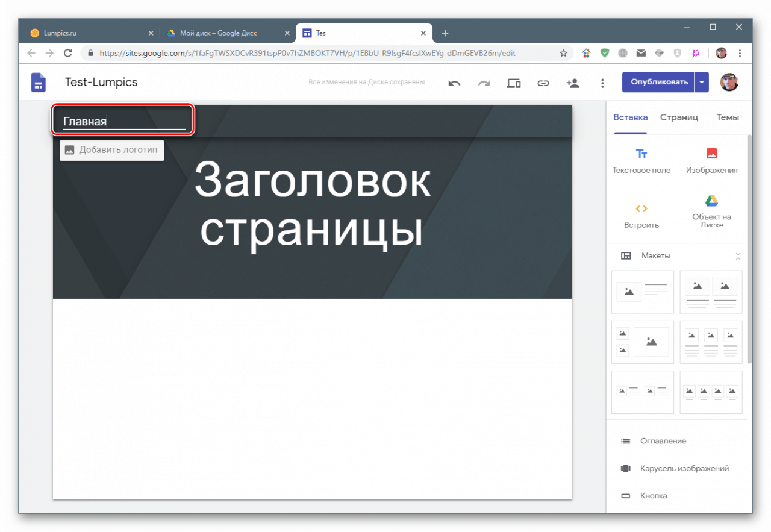
Task: Select the four images with captions layout
Action: 711,392
